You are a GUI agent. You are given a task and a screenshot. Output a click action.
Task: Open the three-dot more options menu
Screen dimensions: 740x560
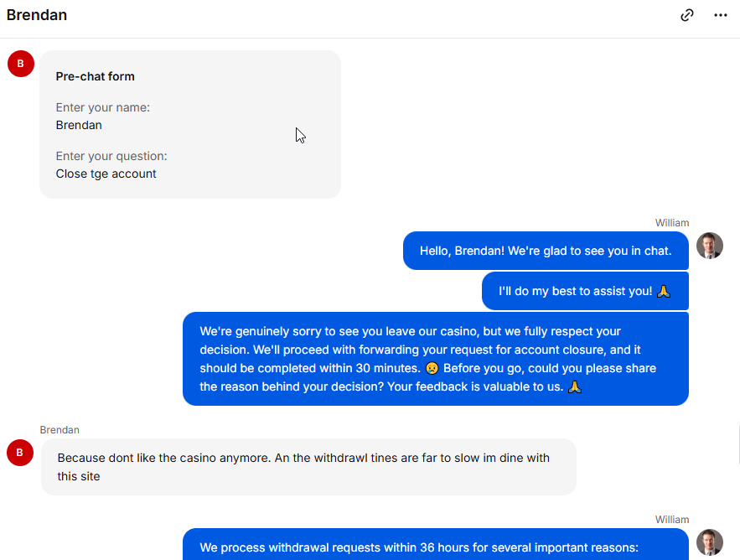pyautogui.click(x=720, y=15)
